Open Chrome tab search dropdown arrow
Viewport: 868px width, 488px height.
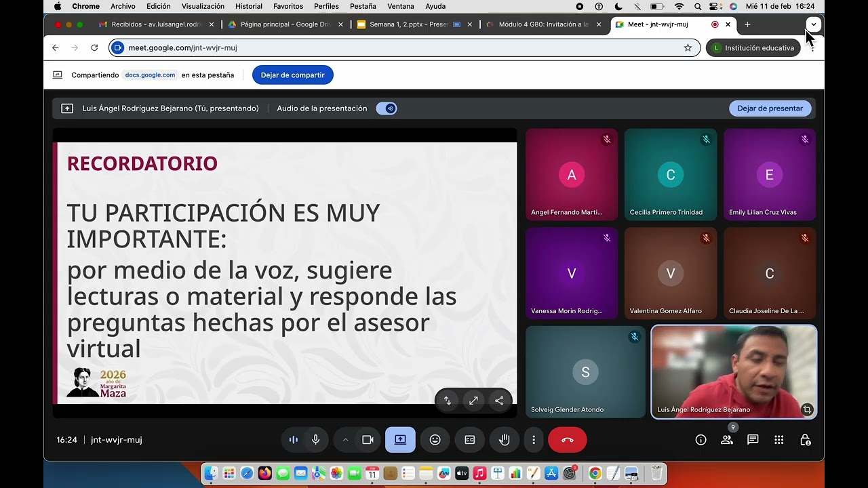point(813,24)
